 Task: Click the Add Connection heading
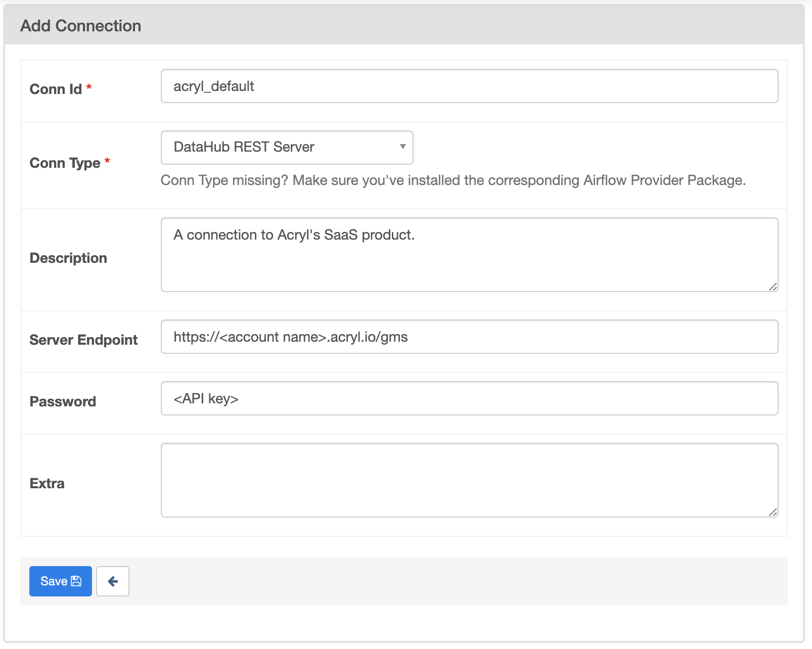81,26
